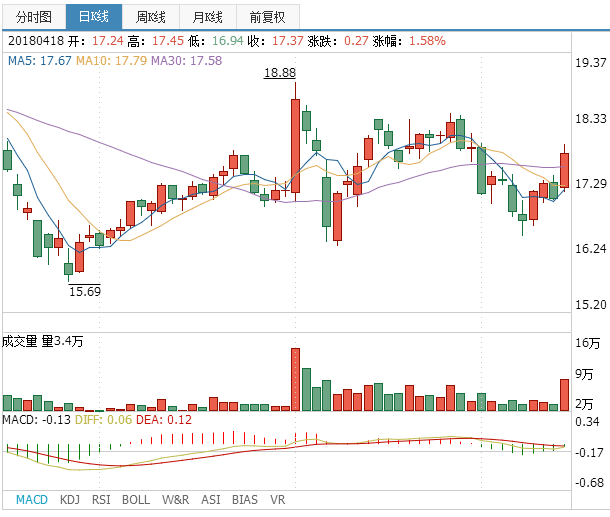Click the 15.20 price axis label

point(591,305)
